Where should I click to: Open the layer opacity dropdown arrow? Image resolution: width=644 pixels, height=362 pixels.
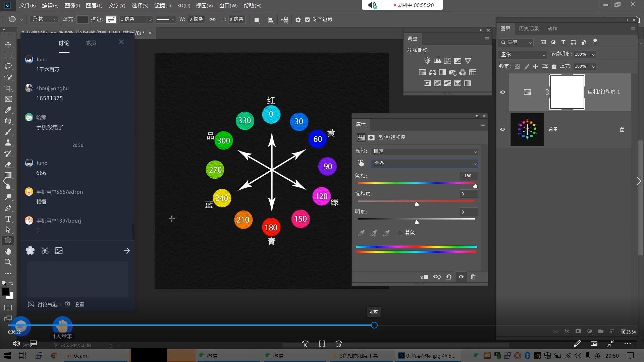593,55
